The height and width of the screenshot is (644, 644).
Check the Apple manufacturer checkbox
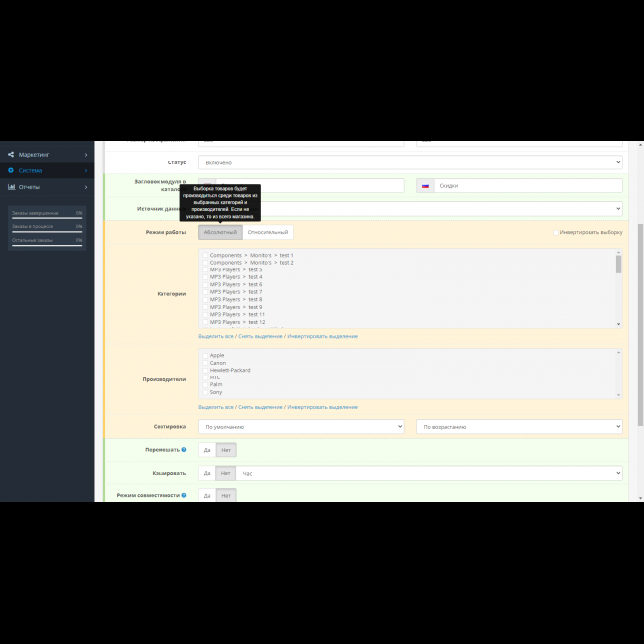[205, 355]
